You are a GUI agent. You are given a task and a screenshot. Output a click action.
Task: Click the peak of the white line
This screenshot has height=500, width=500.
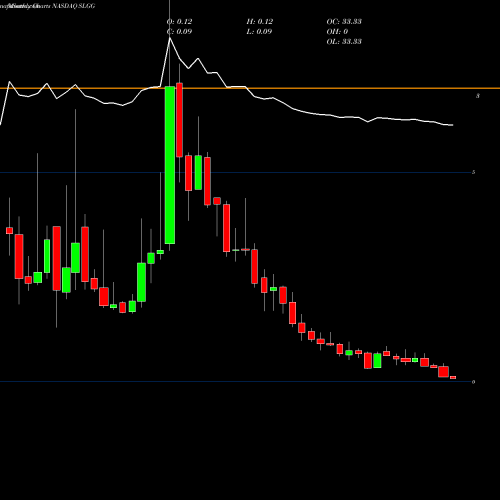pos(170,38)
